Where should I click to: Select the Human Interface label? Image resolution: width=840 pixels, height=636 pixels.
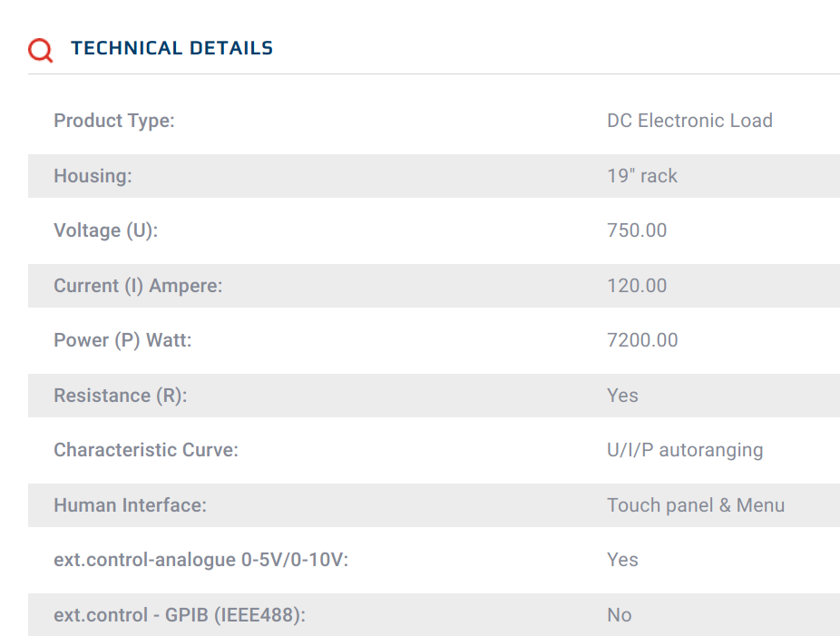tap(131, 505)
